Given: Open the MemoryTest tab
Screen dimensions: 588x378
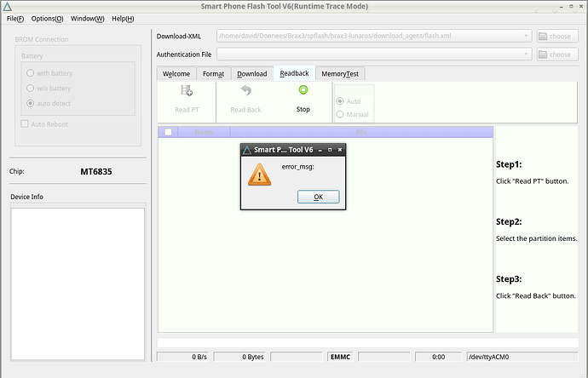Looking at the screenshot, I should tap(340, 74).
